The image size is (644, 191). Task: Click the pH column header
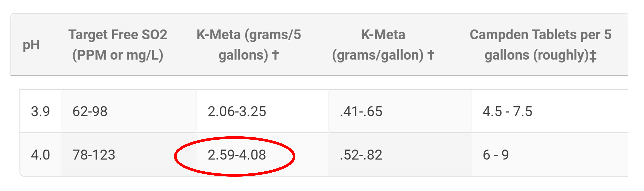pos(31,45)
